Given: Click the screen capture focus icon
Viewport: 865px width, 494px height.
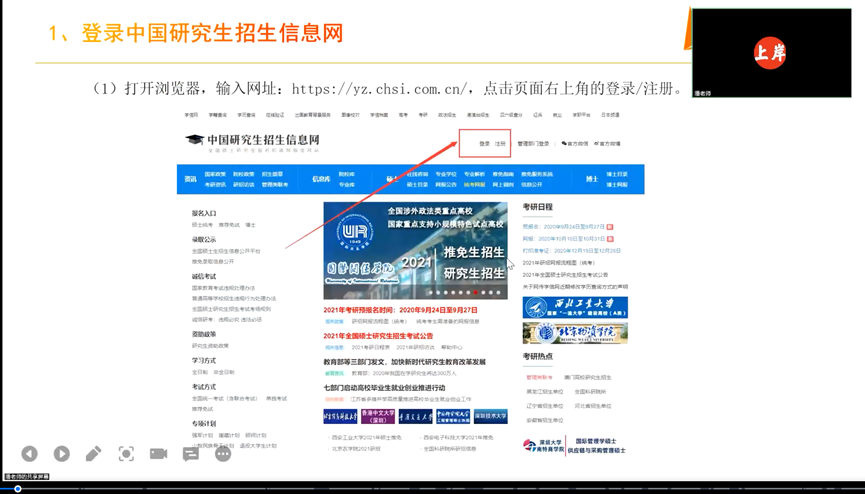Looking at the screenshot, I should coord(126,454).
